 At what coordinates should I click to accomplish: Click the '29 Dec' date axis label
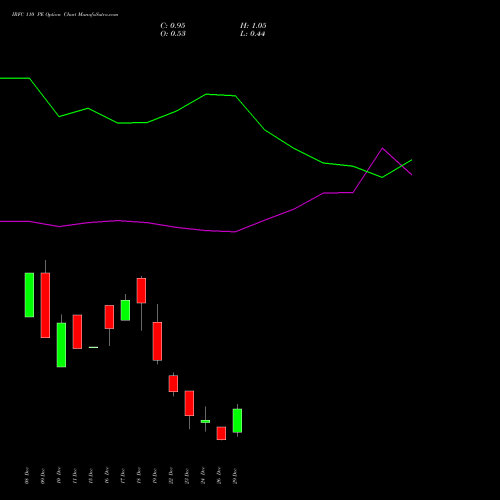pos(235,476)
